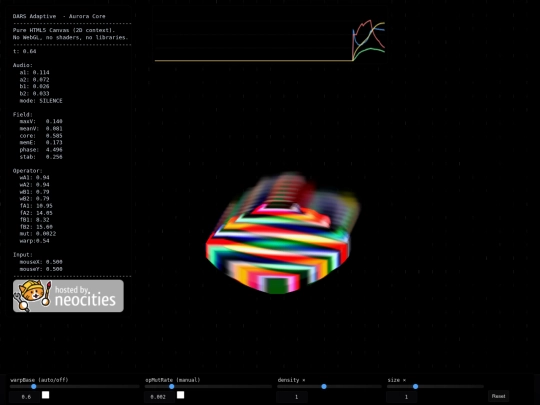540x405 pixels.
Task: Click the 'warp:0.54' operator value
Action: 34,241
